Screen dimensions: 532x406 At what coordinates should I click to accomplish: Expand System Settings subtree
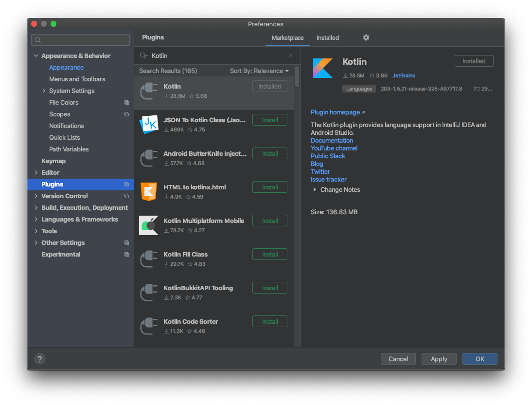pyautogui.click(x=44, y=91)
